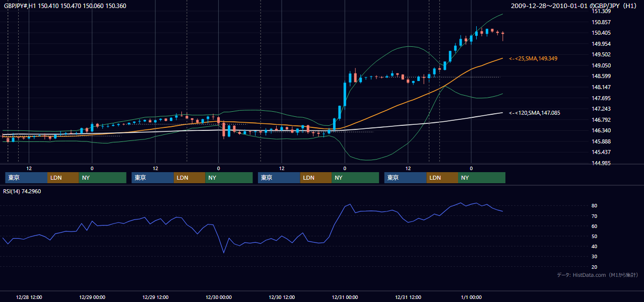Click the 146.340 price axis label

click(601, 130)
